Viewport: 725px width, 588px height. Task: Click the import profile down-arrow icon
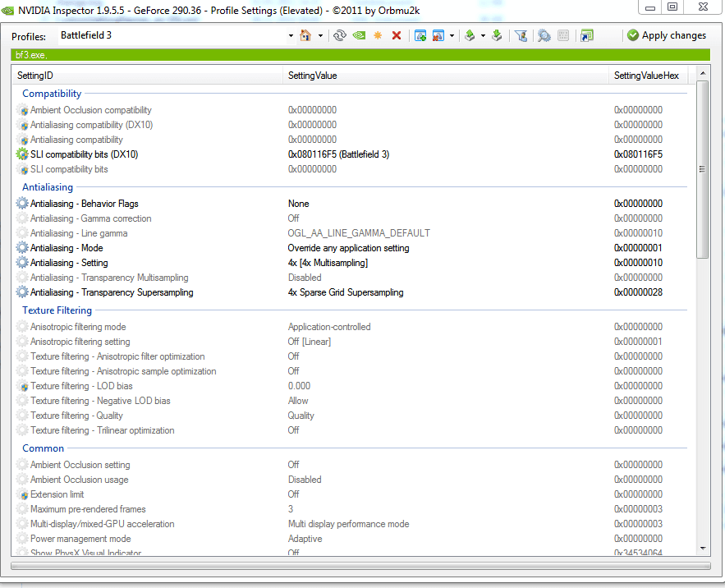pos(497,35)
